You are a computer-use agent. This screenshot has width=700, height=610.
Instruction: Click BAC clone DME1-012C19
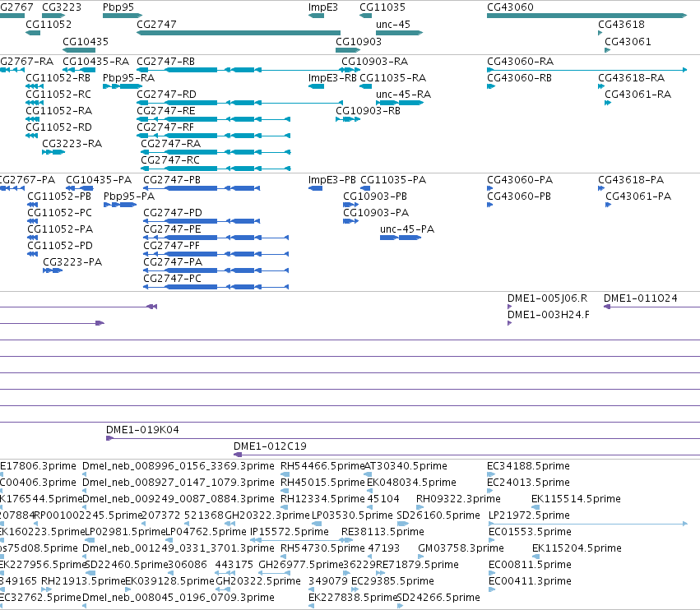click(270, 446)
